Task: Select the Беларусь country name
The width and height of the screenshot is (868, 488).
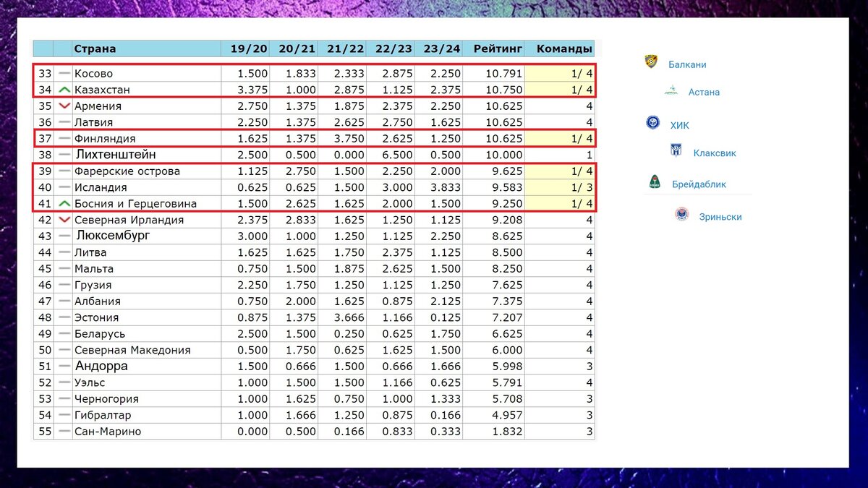Action: point(100,334)
